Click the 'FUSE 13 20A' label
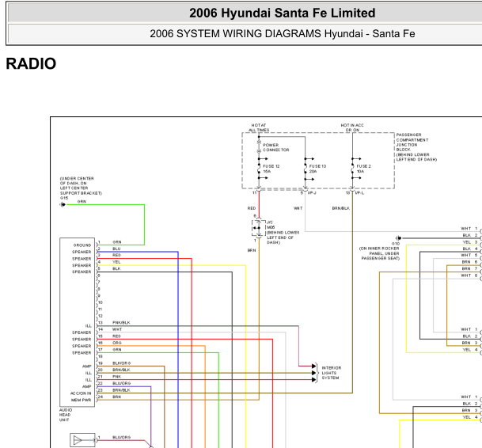482x448 pixels. (x=317, y=169)
